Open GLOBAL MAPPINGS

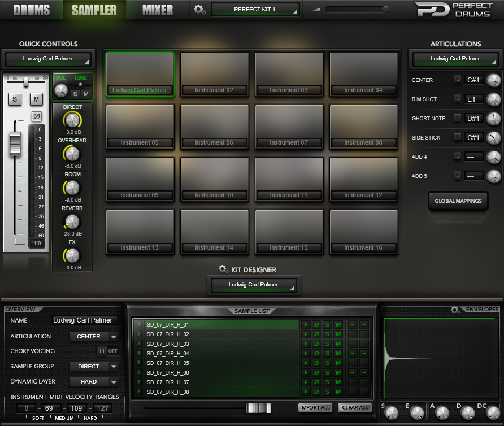458,201
